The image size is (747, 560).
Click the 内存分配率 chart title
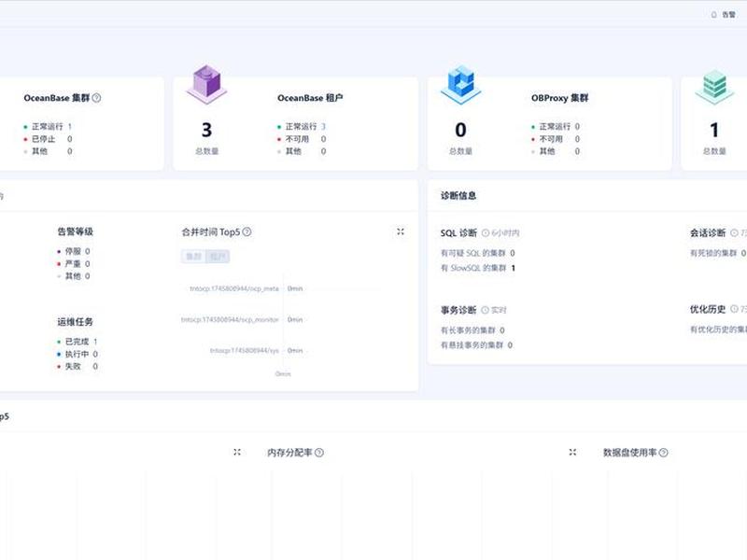pyautogui.click(x=289, y=453)
